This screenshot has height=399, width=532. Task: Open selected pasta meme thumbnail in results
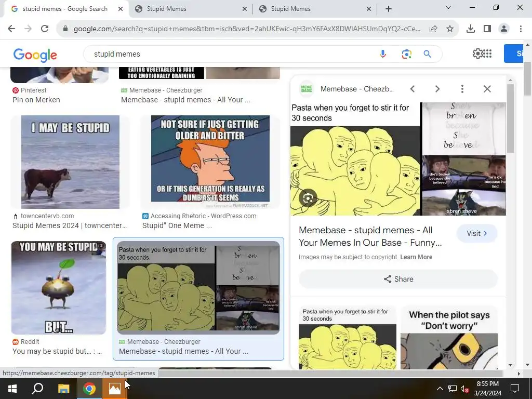tap(198, 288)
